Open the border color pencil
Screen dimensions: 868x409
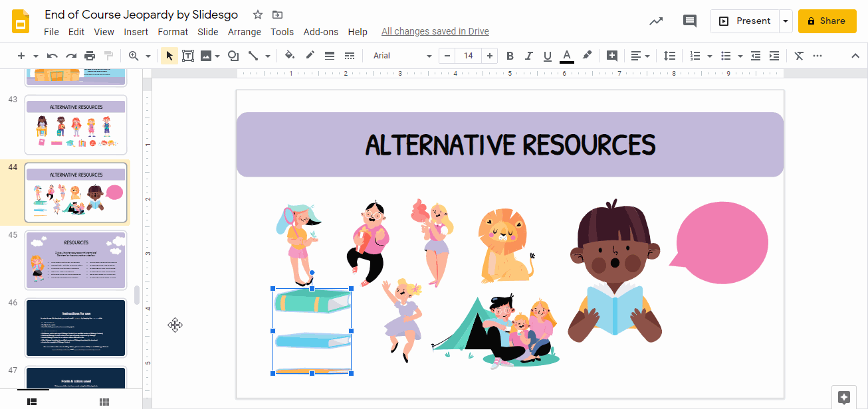click(x=310, y=56)
